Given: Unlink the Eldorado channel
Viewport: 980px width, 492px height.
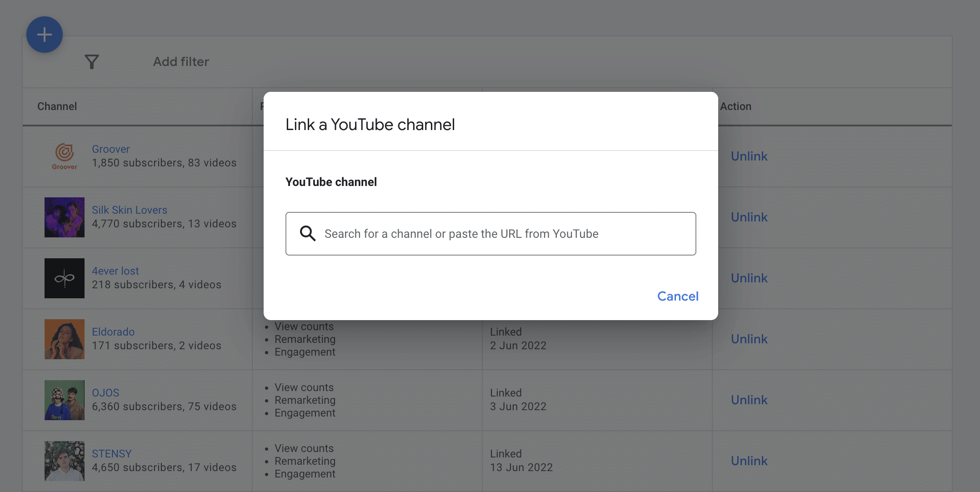Looking at the screenshot, I should click(749, 339).
